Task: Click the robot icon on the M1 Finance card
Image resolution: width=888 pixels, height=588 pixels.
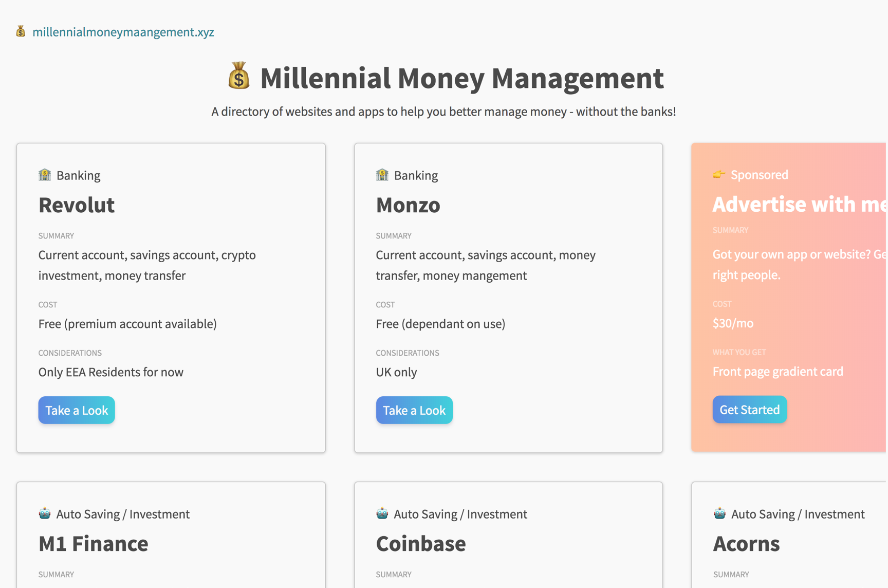Action: click(45, 513)
